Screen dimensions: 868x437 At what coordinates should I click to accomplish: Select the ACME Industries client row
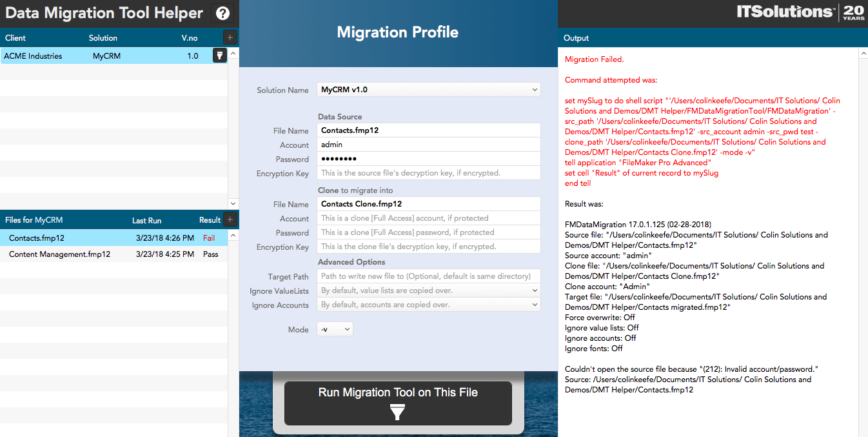point(113,56)
